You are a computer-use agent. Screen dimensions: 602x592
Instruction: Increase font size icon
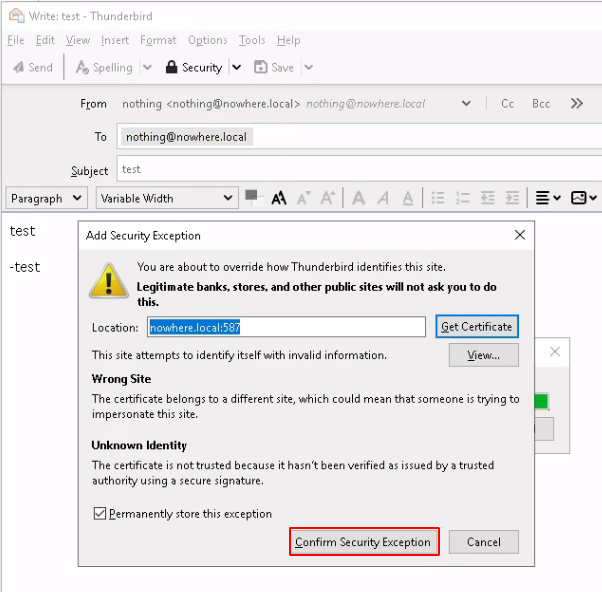(328, 198)
